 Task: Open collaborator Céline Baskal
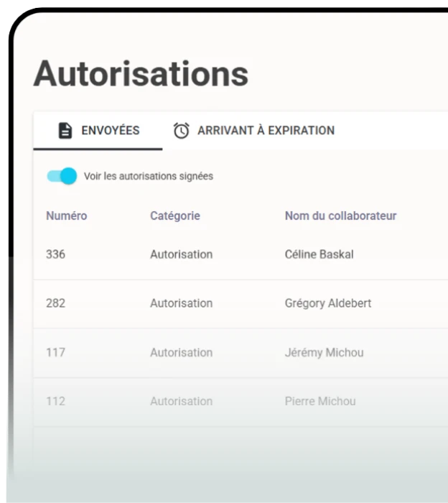click(x=319, y=254)
